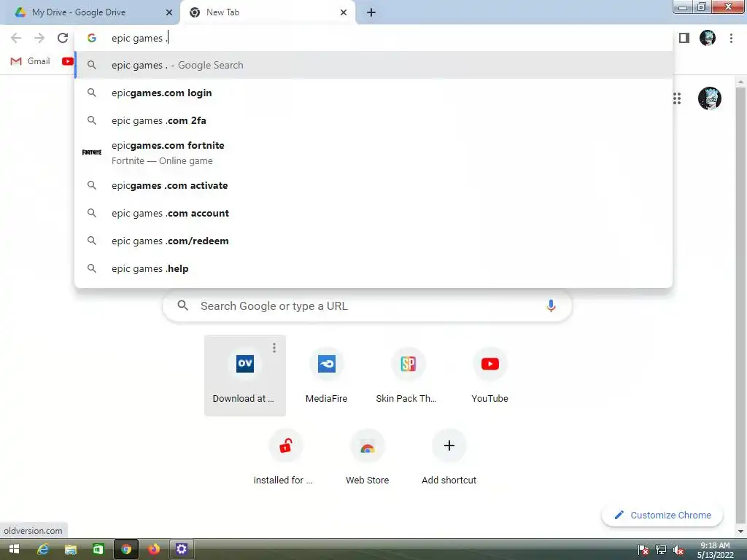Open more actions for 'Download at' shortcut
Screen dimensions: 747x560
pyautogui.click(x=274, y=348)
